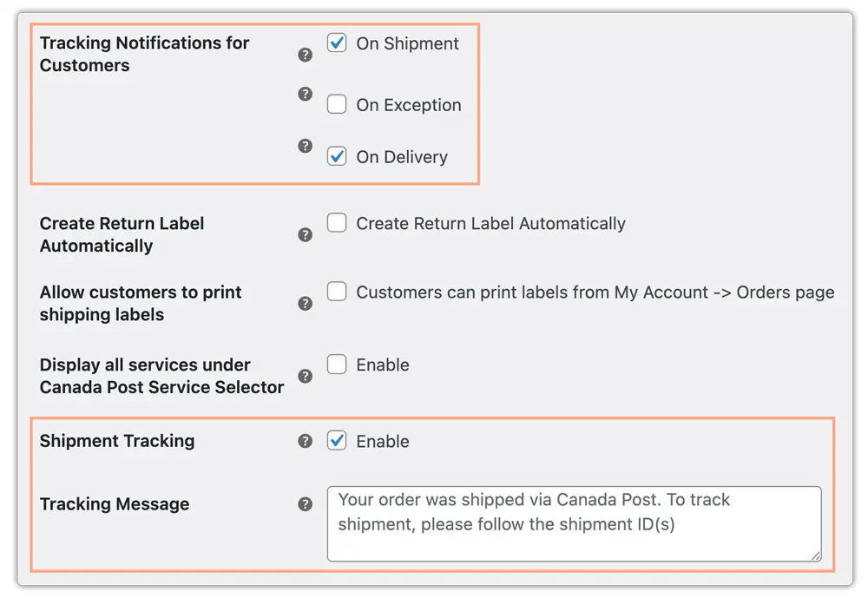Click the textarea resize handle corner

(x=816, y=556)
